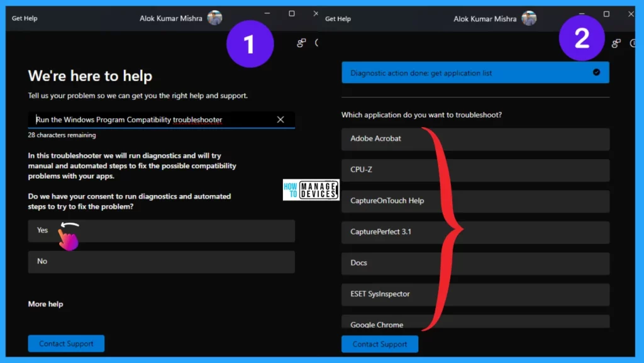Screen dimensions: 644x363
Task: Minimize the right Get Help window
Action: coord(582,14)
